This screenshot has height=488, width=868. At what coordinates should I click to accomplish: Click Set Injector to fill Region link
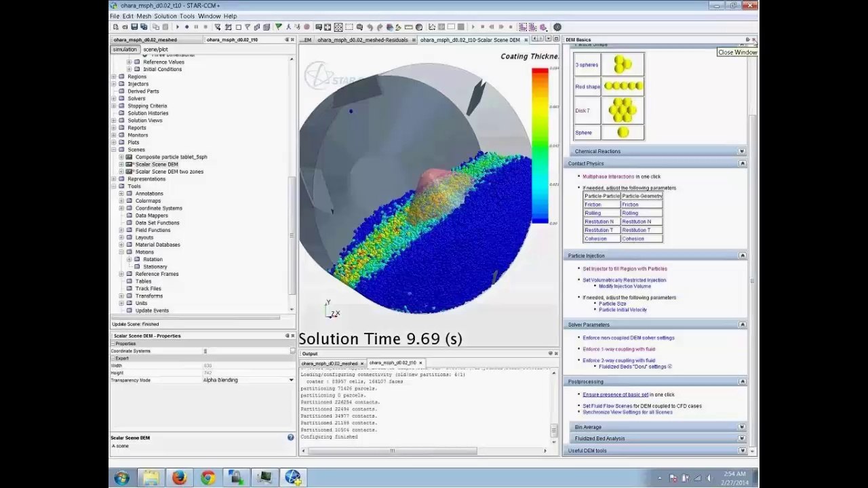tap(625, 268)
